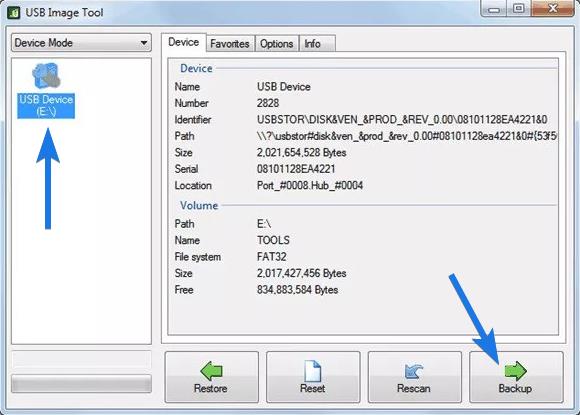
Task: Click the volume name TOOLS
Action: coord(273,240)
